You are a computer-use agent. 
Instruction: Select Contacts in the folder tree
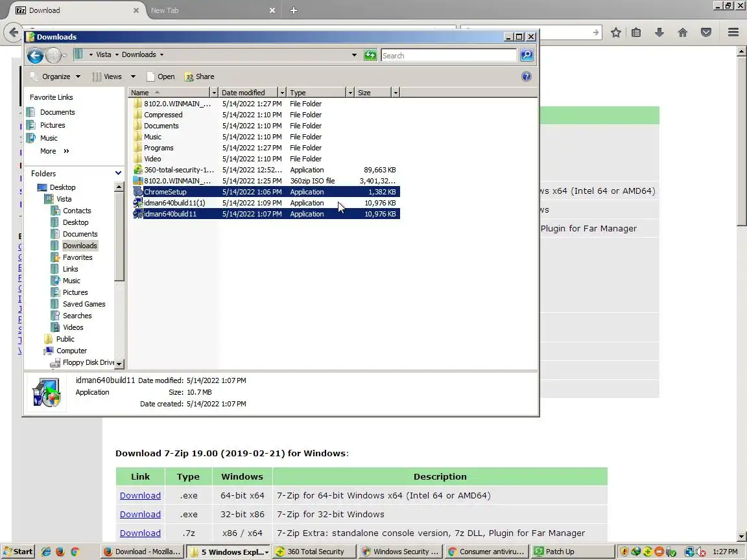click(77, 211)
